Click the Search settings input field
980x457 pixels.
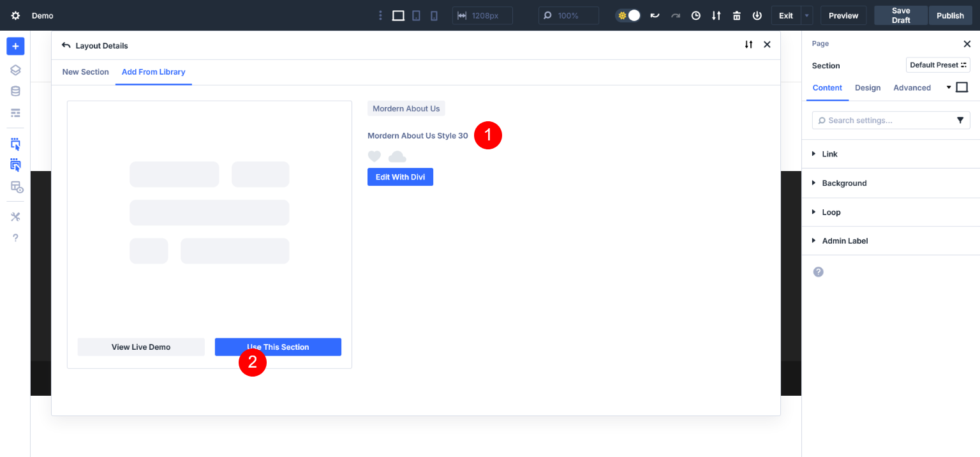click(891, 120)
